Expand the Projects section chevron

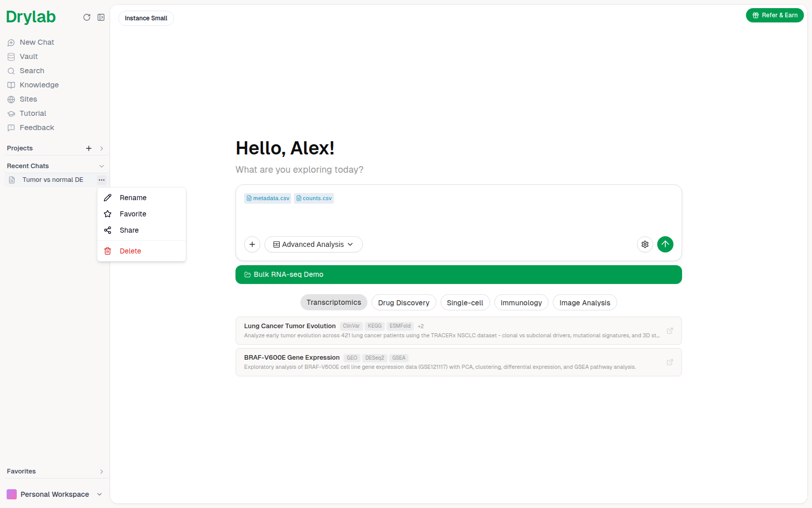click(x=101, y=148)
